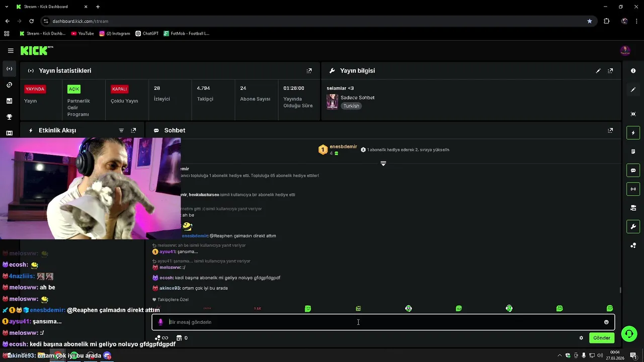
Task: Click the webcam overlay preview
Action: 90,189
